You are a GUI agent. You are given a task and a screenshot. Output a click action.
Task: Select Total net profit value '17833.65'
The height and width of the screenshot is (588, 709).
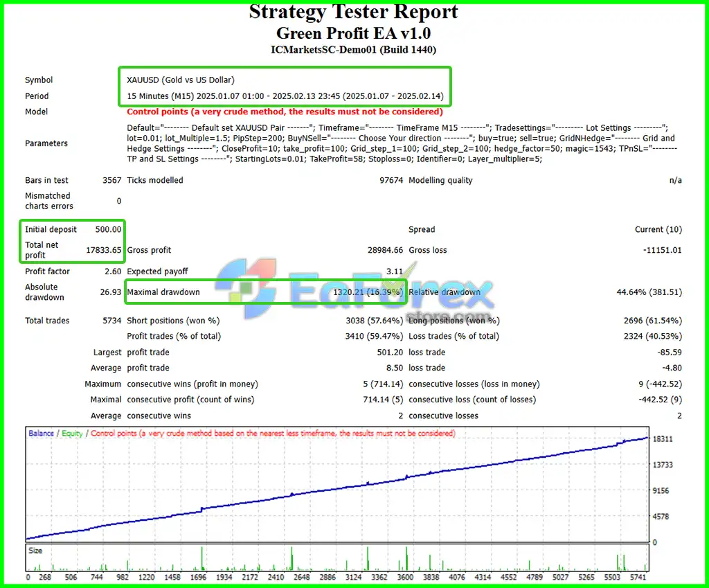point(104,250)
